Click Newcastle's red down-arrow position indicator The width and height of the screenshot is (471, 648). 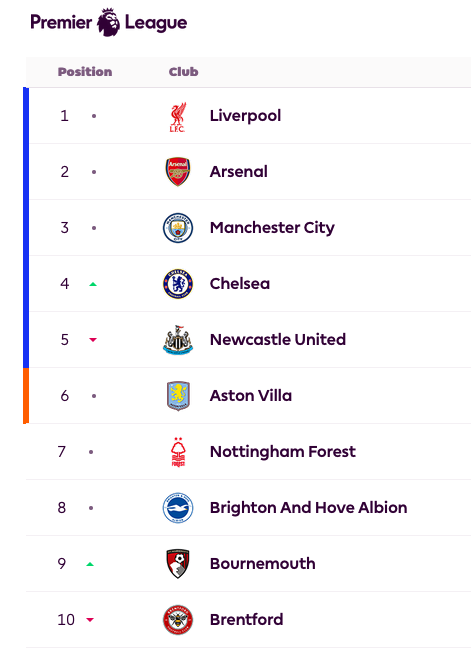pyautogui.click(x=93, y=340)
